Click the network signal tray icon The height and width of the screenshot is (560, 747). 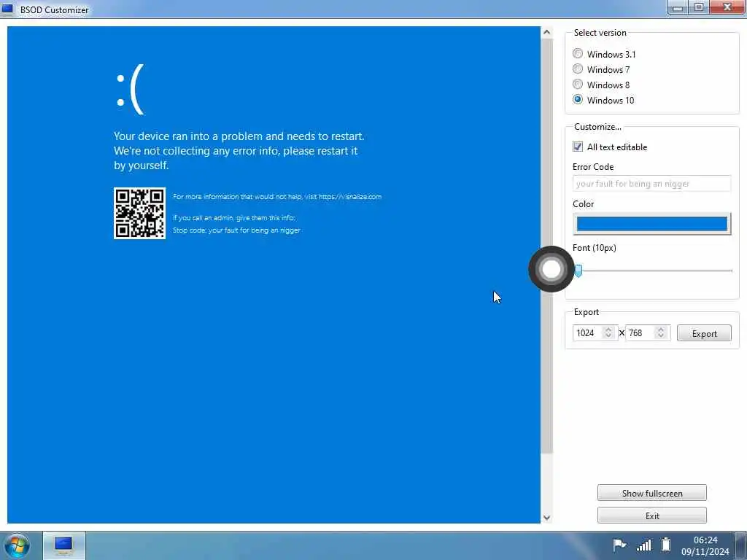643,545
